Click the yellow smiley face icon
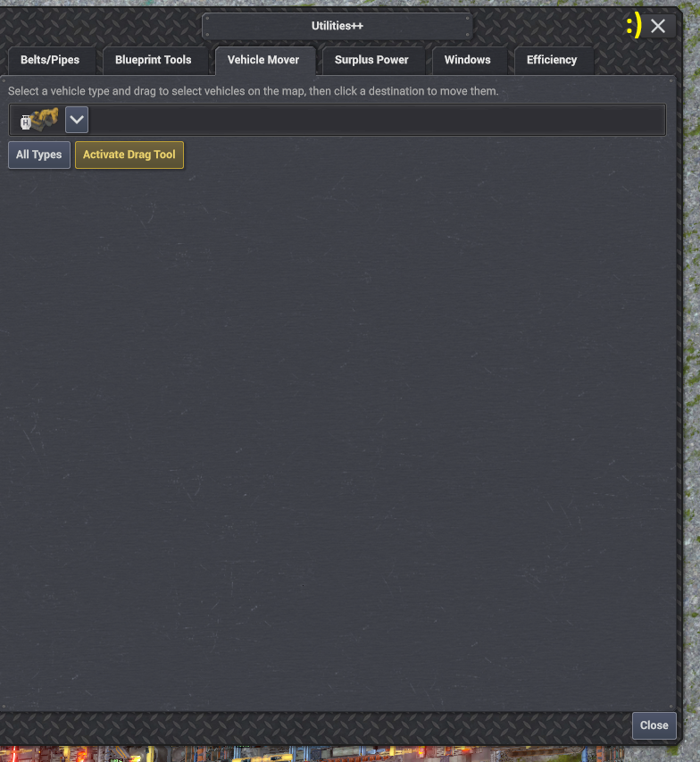This screenshot has width=700, height=762. 634,25
